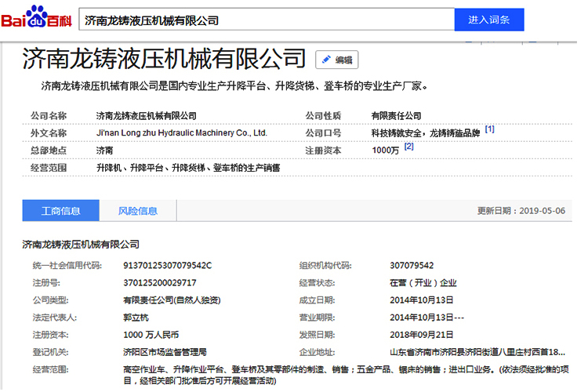Select the 济阳区市场监督管理局 value
588x392 pixels.
point(165,352)
